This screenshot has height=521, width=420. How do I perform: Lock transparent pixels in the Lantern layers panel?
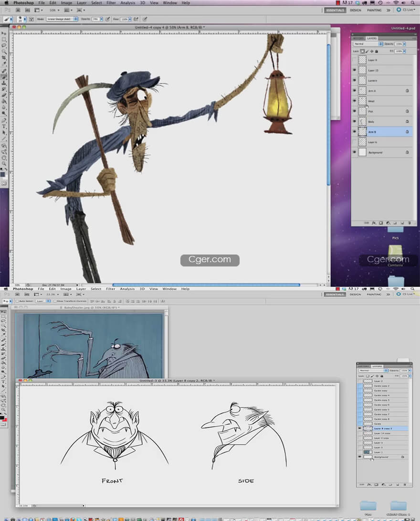click(x=362, y=52)
